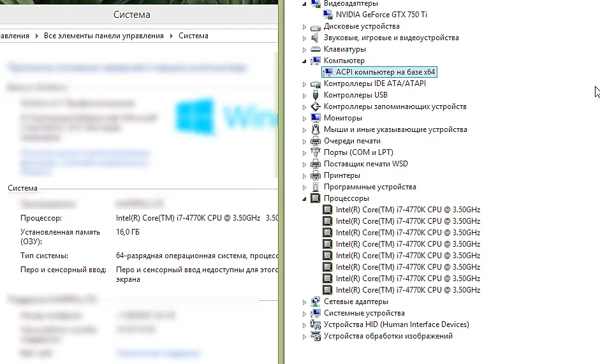Click the speaker icon for Звуковые, игровые и видеоустройства
Viewport: 600px width, 364px height.
point(316,38)
